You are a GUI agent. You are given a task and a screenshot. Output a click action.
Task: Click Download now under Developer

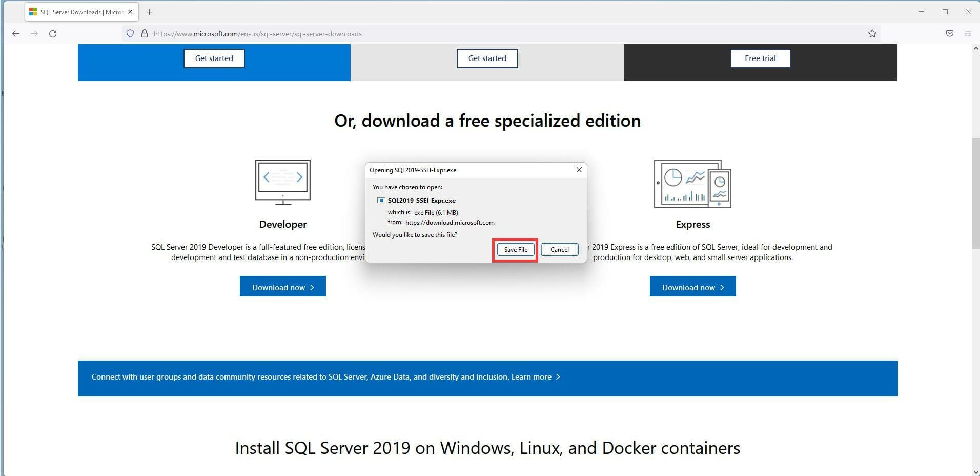point(282,286)
